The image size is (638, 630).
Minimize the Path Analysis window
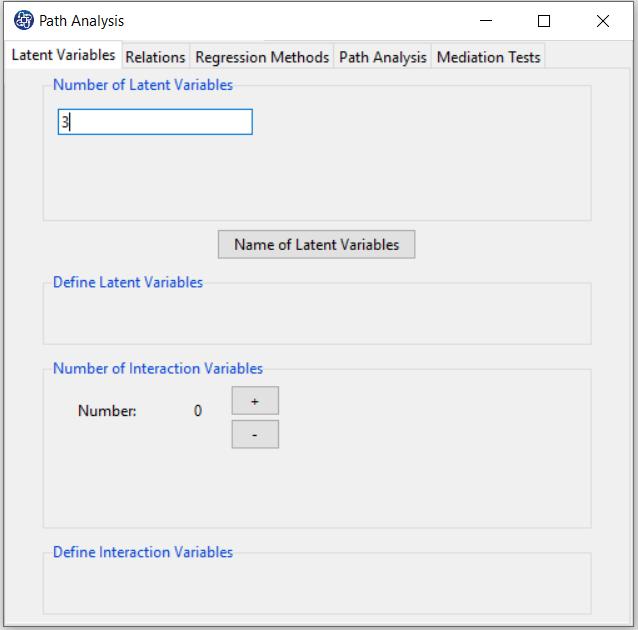486,21
